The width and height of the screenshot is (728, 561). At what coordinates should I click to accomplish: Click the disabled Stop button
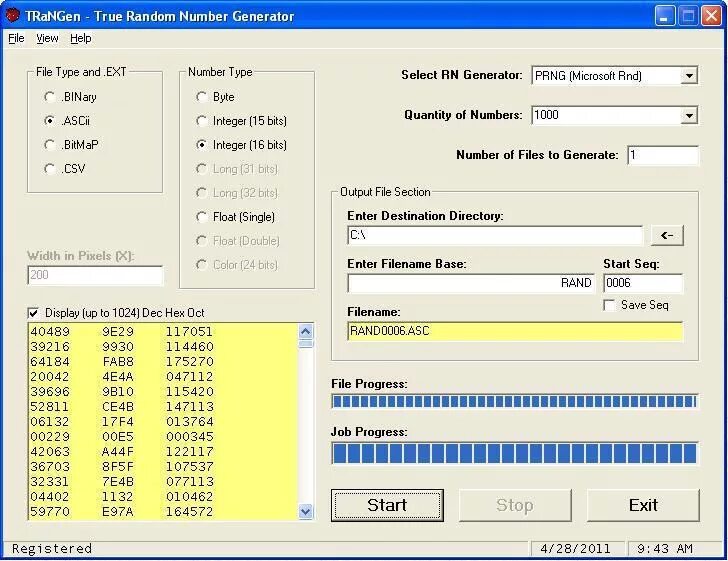click(x=515, y=505)
